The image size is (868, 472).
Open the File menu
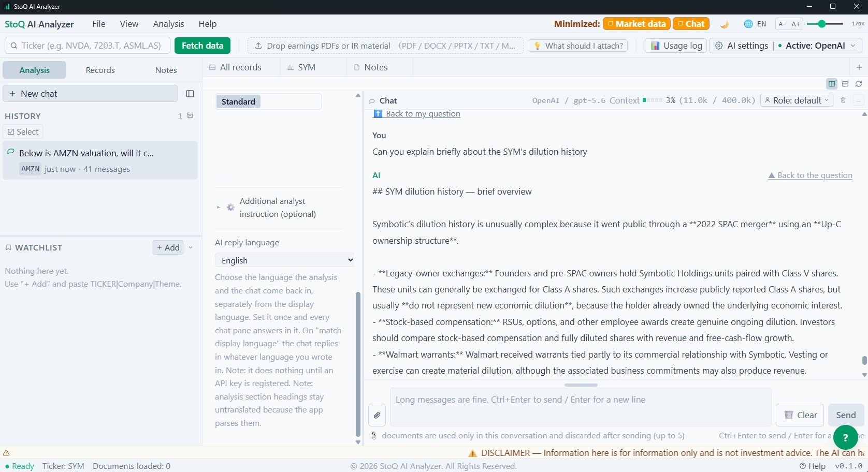[99, 24]
